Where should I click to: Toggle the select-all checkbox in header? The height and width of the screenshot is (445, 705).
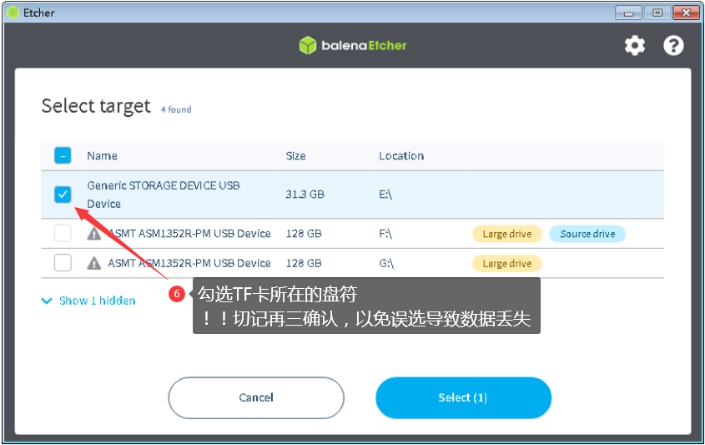62,156
